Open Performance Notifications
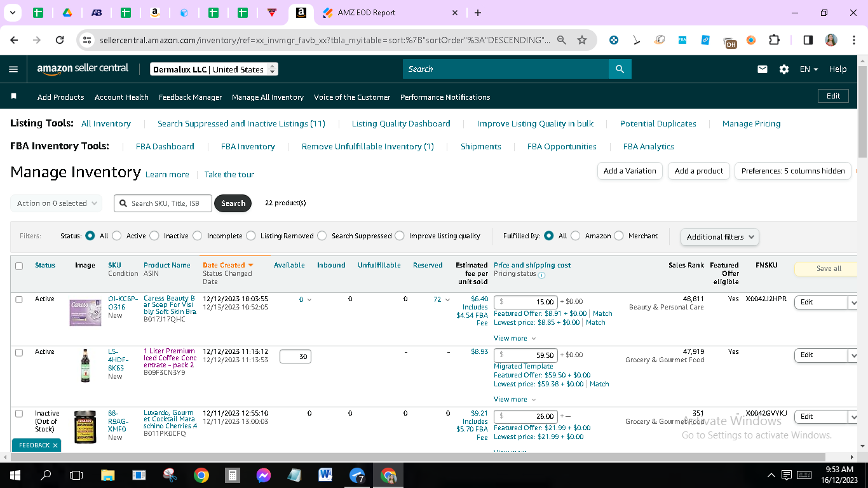 pyautogui.click(x=445, y=97)
